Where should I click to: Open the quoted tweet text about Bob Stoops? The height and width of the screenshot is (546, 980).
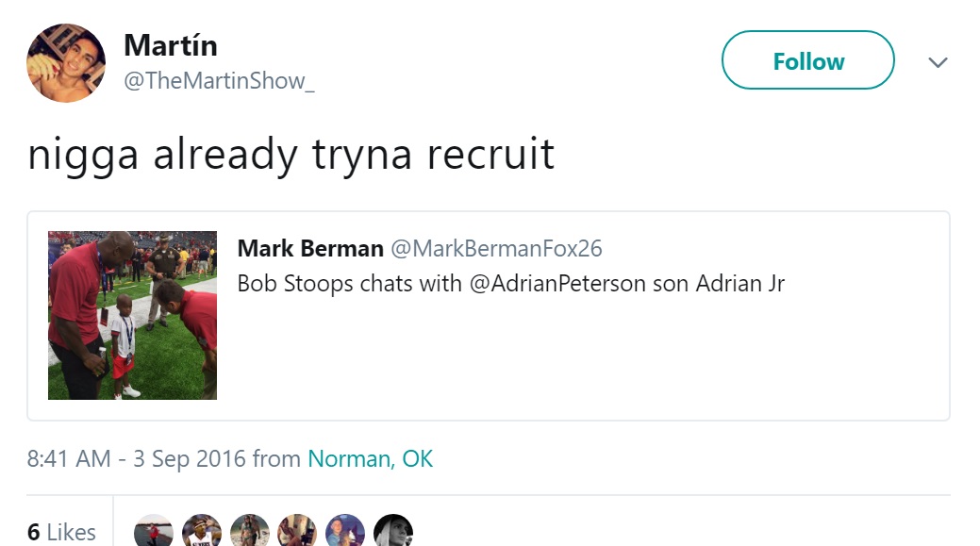point(510,284)
